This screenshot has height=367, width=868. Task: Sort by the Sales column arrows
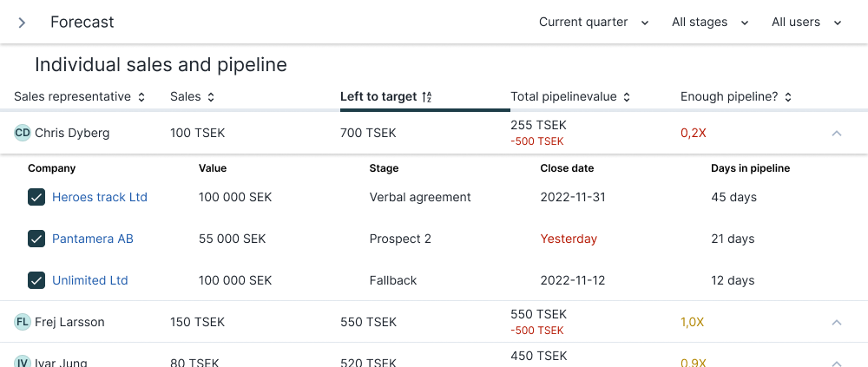(x=210, y=97)
